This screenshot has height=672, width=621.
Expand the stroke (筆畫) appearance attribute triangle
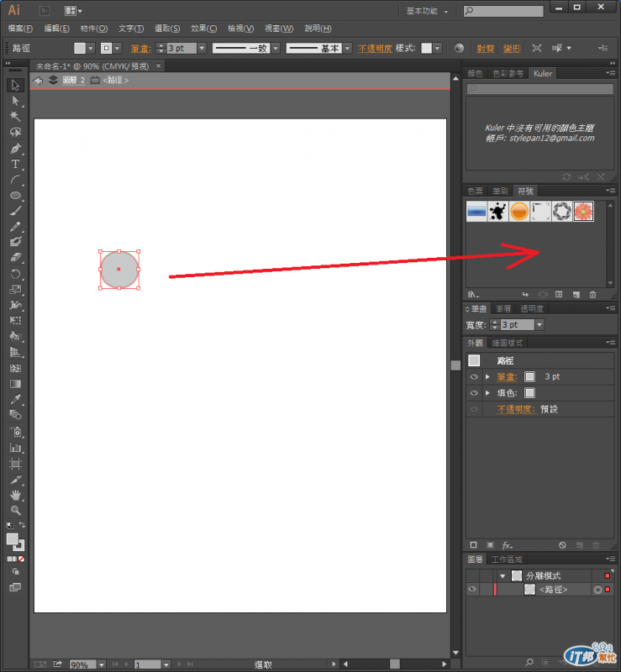click(x=487, y=376)
